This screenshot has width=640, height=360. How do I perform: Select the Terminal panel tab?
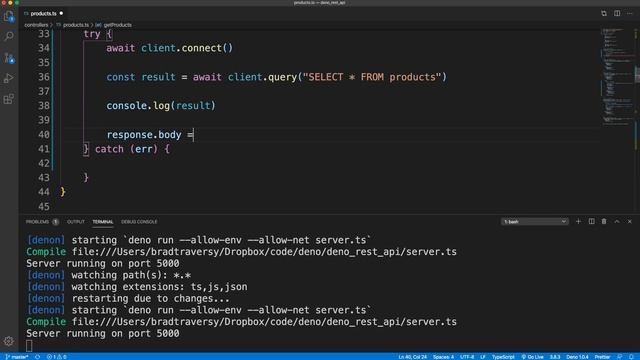(102, 222)
